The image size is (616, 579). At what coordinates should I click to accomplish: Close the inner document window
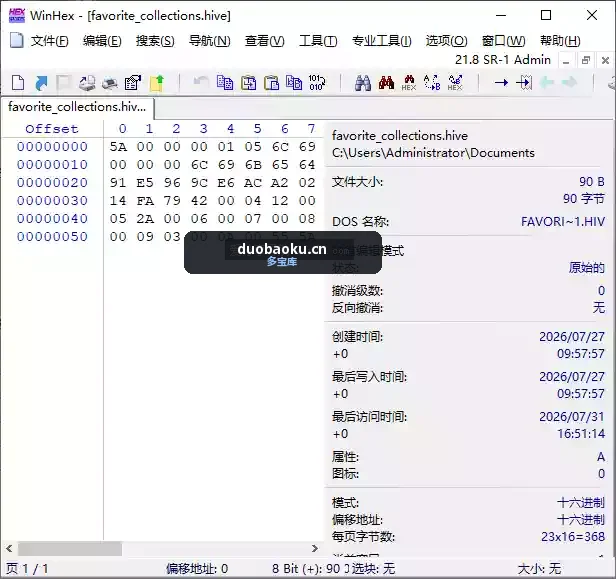[x=605, y=60]
